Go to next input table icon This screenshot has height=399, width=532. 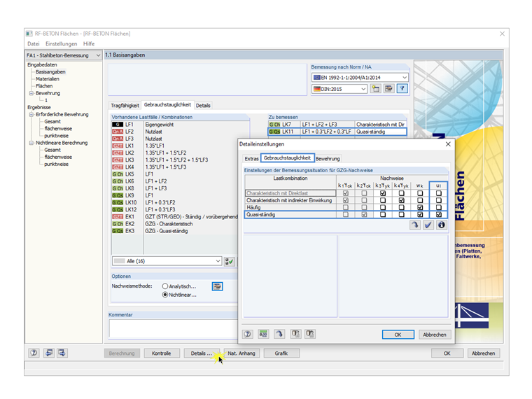click(62, 353)
